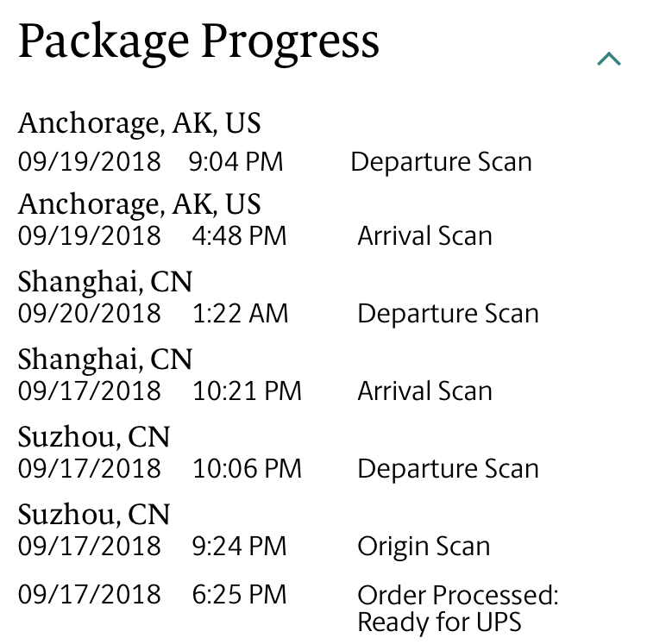Click Arrival Scan status at 4:48 PM

tap(424, 235)
